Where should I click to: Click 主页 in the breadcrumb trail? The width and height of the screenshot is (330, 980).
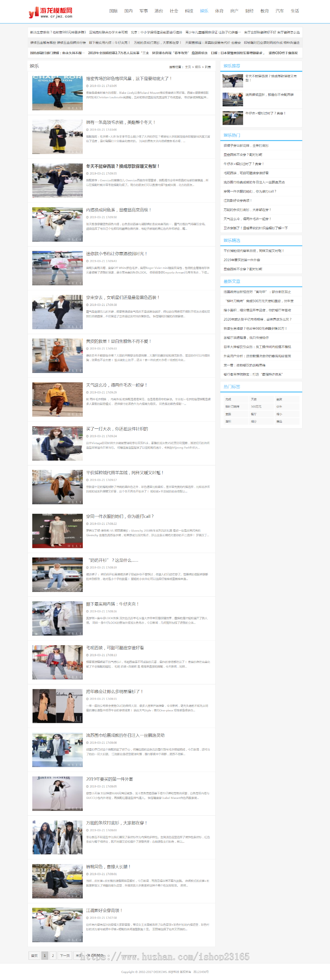coord(188,67)
